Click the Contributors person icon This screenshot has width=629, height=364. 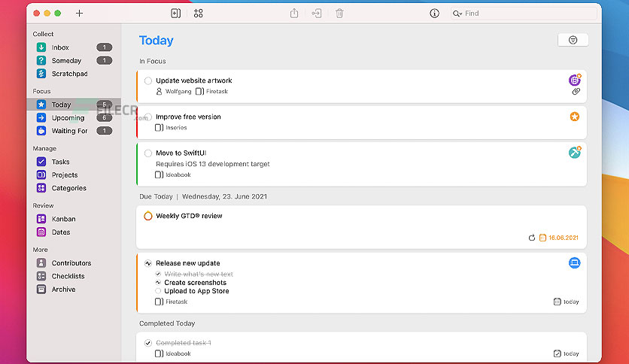pos(41,263)
